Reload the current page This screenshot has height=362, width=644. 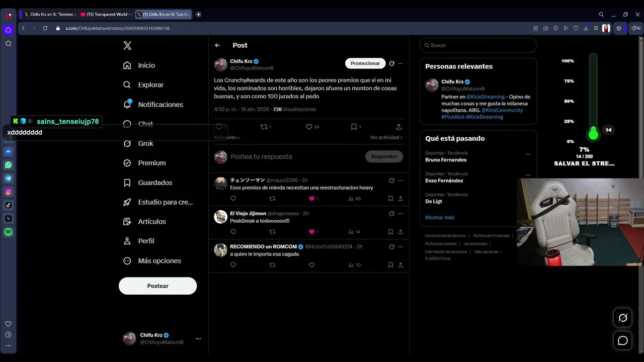[45, 28]
